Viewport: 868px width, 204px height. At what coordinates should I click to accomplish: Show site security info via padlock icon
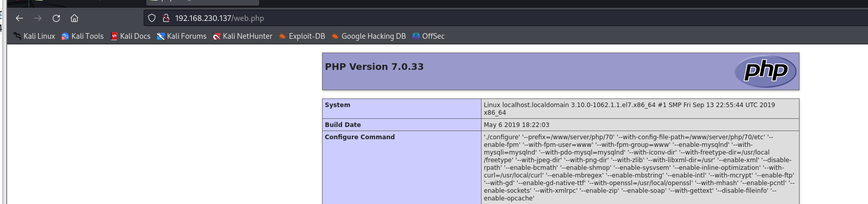coord(166,18)
